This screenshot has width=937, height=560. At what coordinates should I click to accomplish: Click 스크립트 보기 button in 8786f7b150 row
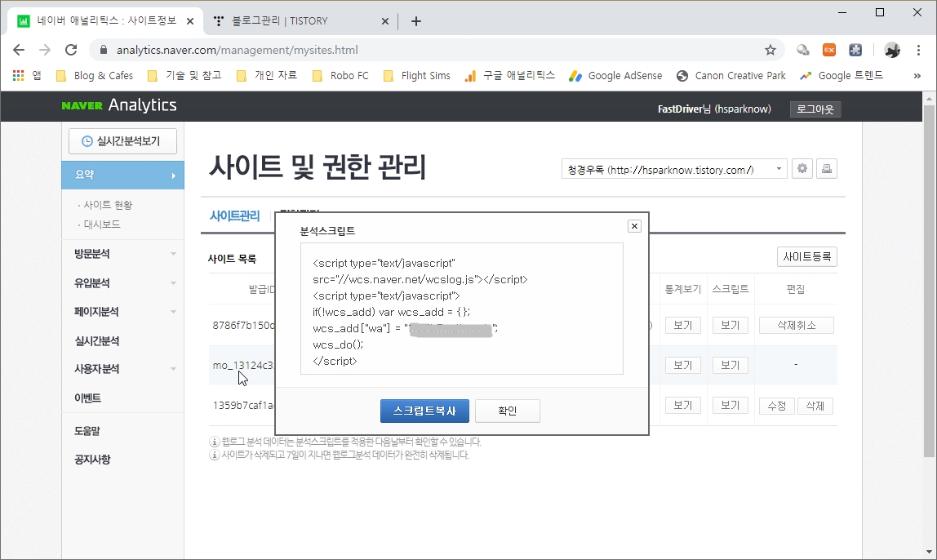pyautogui.click(x=731, y=325)
